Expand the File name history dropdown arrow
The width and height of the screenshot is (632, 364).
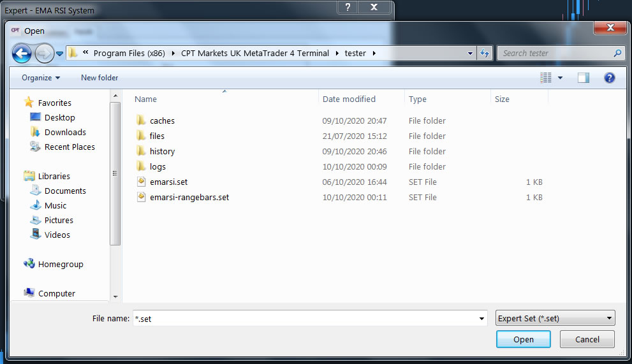(481, 319)
